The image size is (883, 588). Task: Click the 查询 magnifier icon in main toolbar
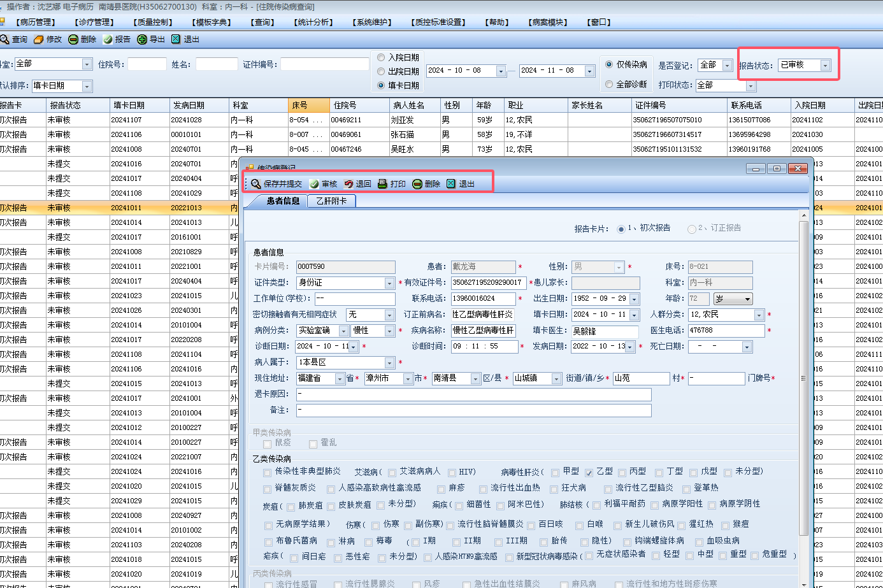pyautogui.click(x=4, y=39)
